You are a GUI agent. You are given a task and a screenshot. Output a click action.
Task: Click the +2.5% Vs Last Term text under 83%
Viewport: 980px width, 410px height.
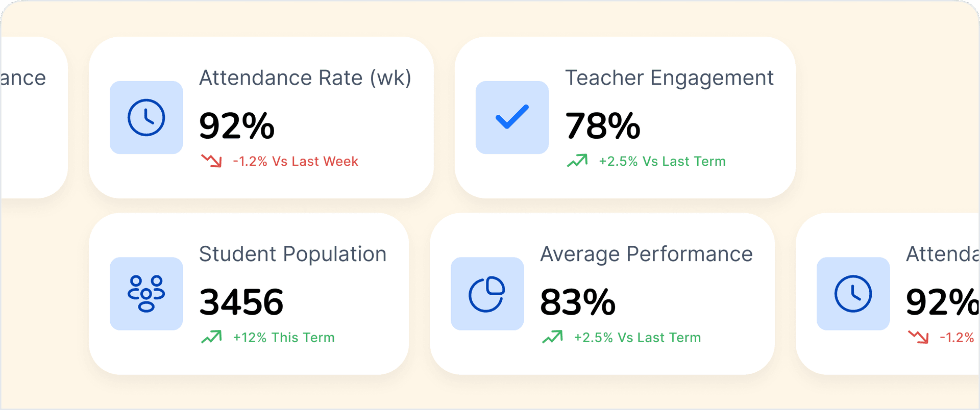coord(638,338)
